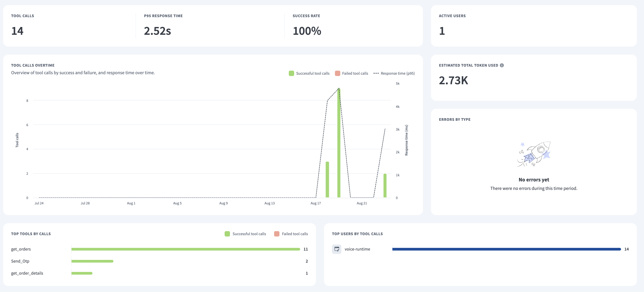The height and width of the screenshot is (292, 644).
Task: Click the tallest green bar in overtime chart
Action: (339, 143)
